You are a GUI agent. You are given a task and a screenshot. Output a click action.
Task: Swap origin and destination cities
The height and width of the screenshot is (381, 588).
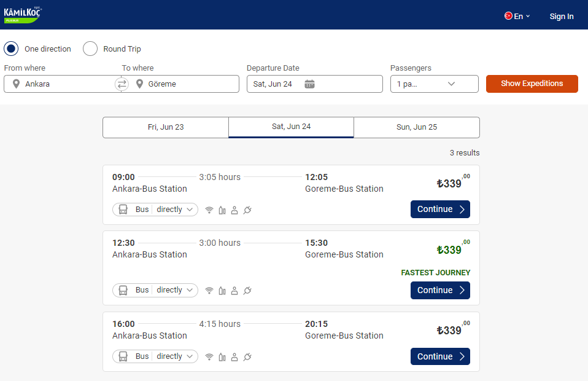point(122,84)
